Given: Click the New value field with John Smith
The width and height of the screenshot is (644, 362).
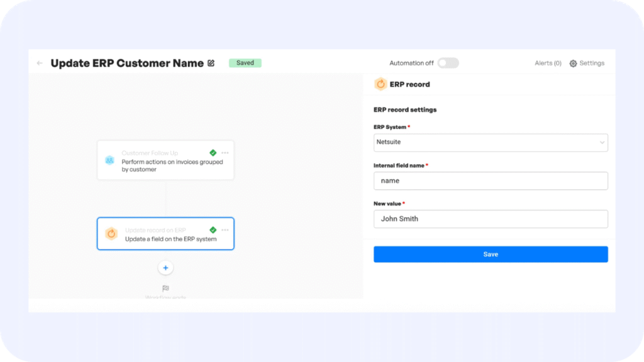Looking at the screenshot, I should point(491,219).
